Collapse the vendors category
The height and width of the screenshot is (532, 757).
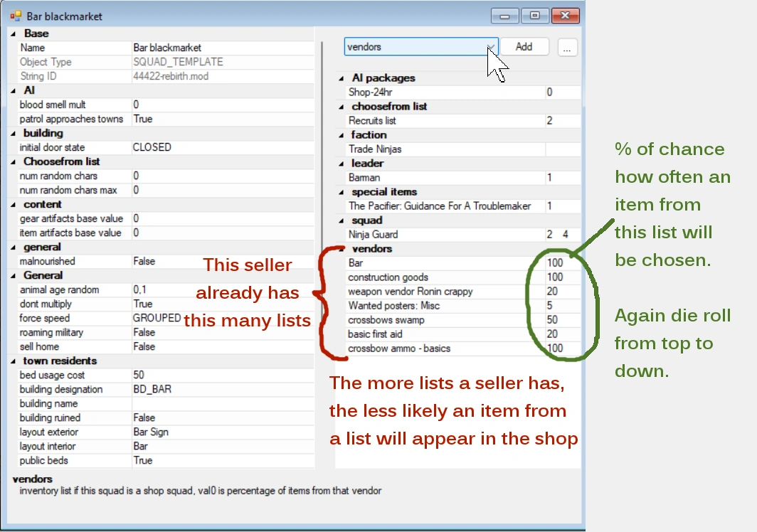point(341,249)
